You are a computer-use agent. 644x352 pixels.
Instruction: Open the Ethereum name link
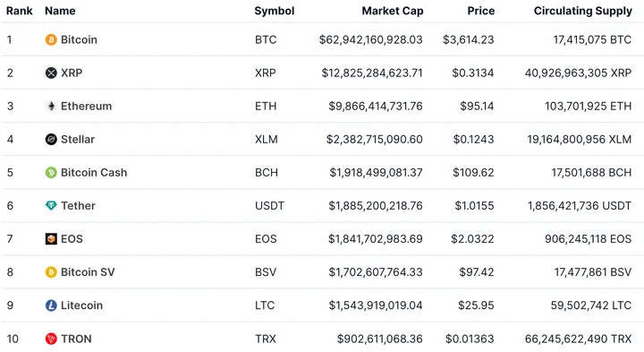pyautogui.click(x=86, y=106)
